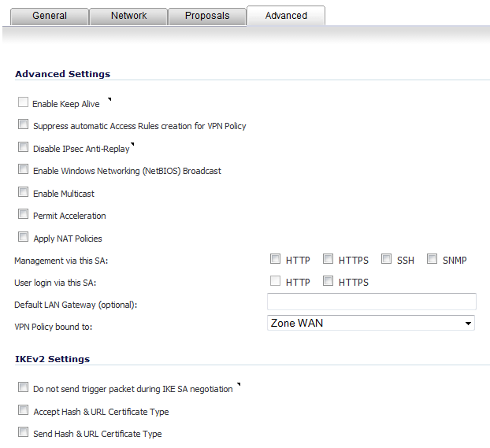Toggle Send Hash & URL Certificate Type
Screen dimensions: 490x448
point(23,432)
